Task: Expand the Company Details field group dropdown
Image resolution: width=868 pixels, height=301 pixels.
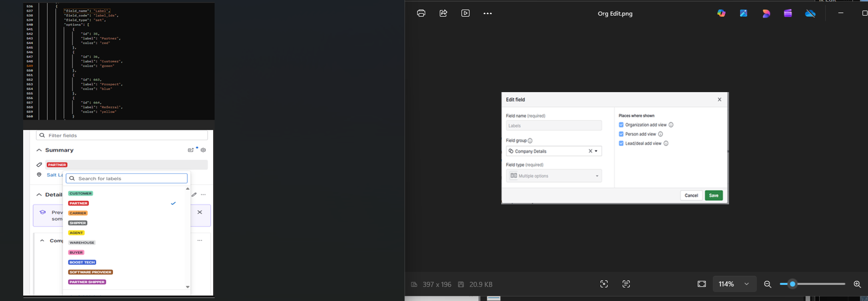Action: [554, 151]
